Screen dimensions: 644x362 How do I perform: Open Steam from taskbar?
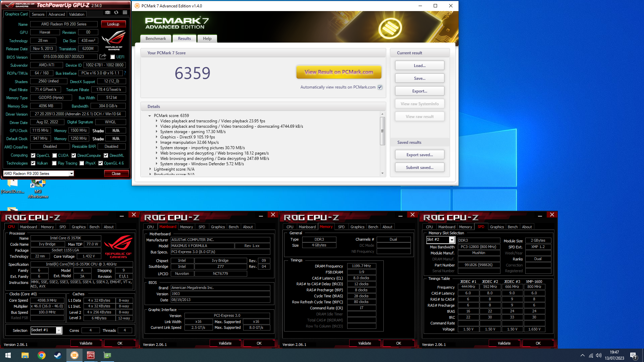point(58,355)
